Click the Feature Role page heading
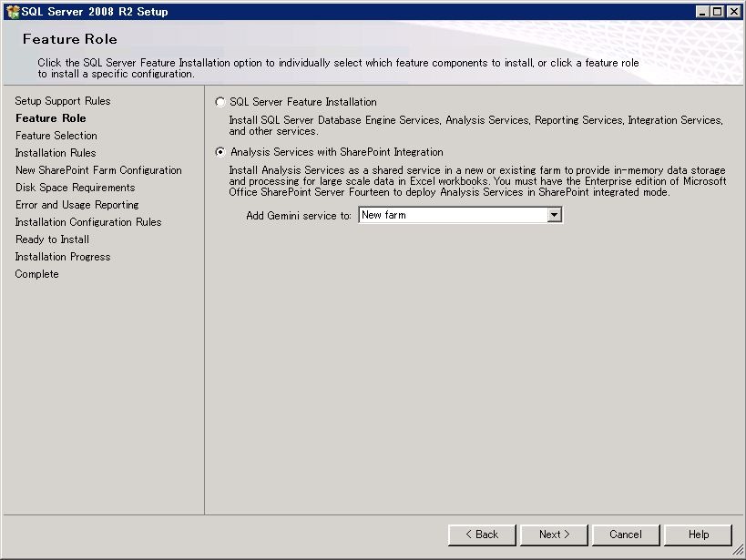This screenshot has width=746, height=560. coord(70,39)
